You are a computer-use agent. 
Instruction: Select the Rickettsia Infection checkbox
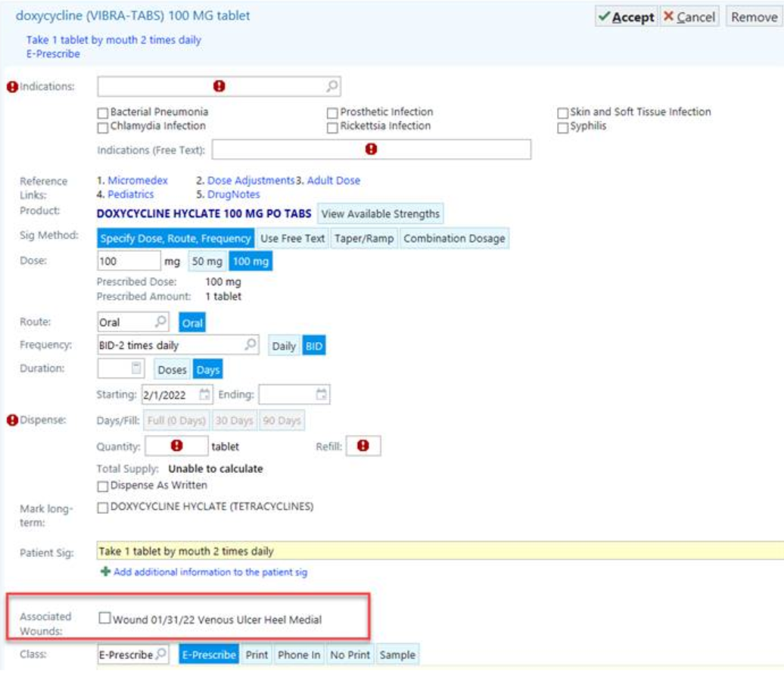pyautogui.click(x=332, y=127)
